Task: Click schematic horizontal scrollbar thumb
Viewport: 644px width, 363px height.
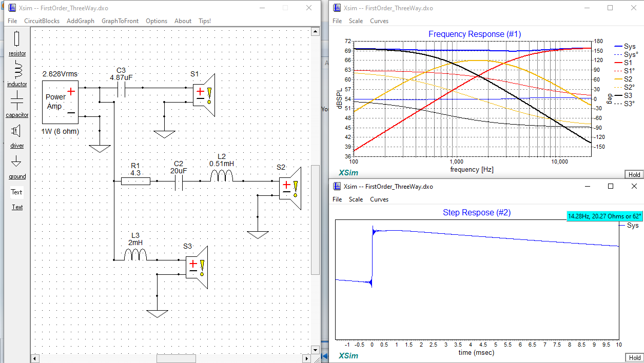Action: point(176,358)
